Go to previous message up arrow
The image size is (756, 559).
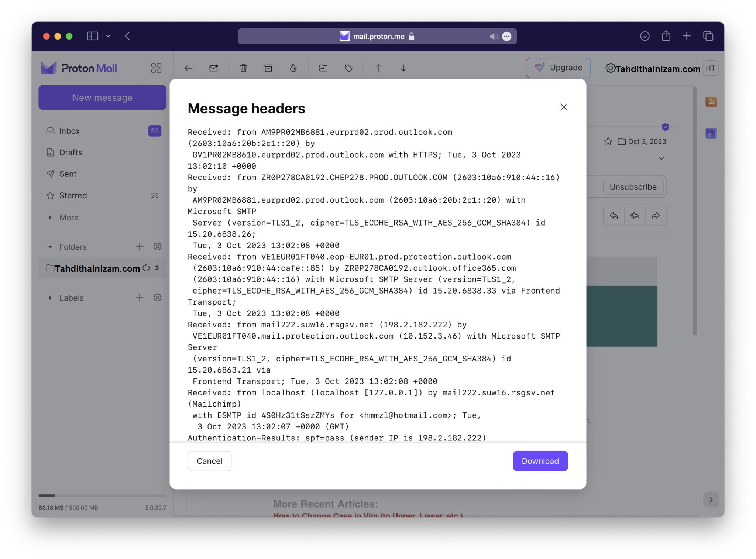[378, 68]
